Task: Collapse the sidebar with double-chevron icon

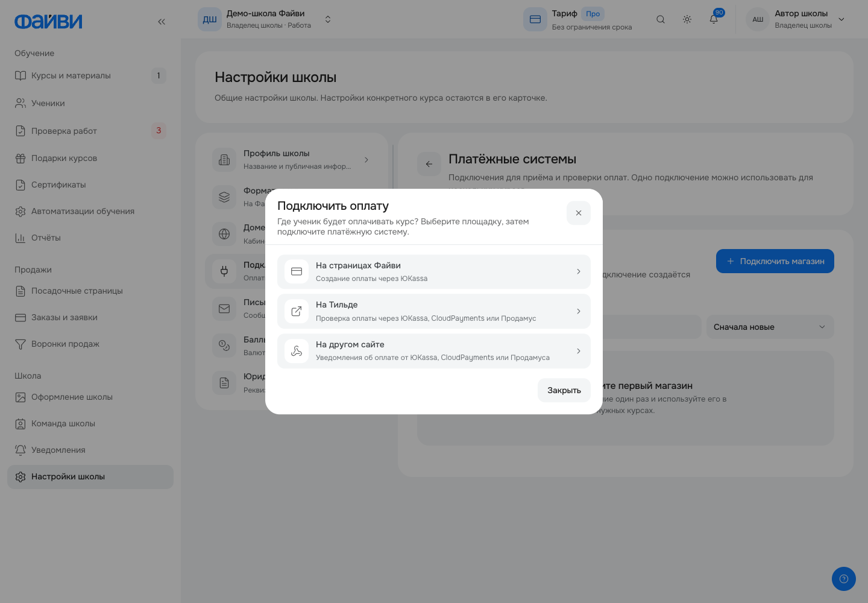Action: coord(162,22)
